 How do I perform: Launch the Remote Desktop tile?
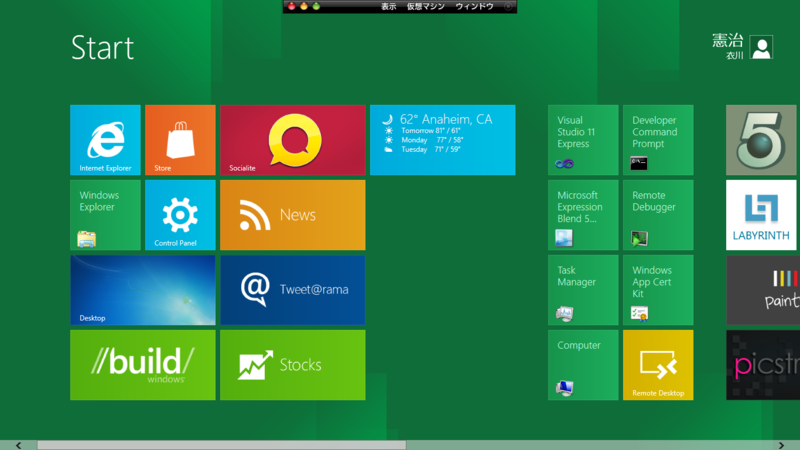tap(658, 365)
